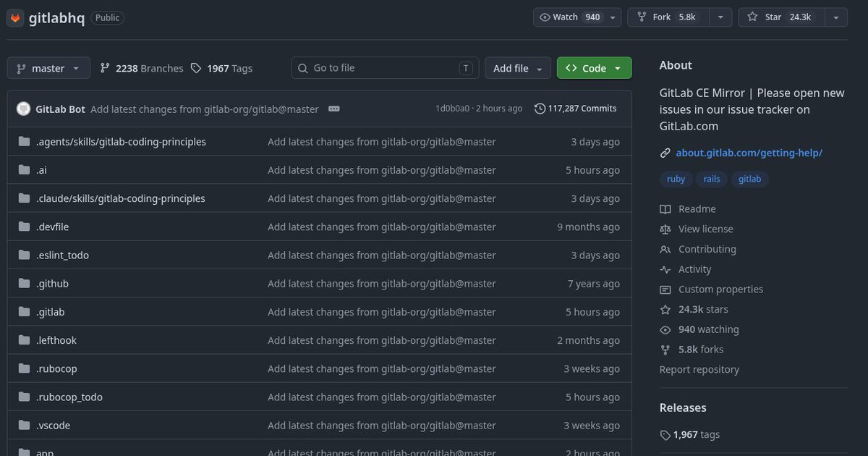This screenshot has height=456, width=868.
Task: Click the folder icon next to .gitlab
Action: tap(24, 312)
